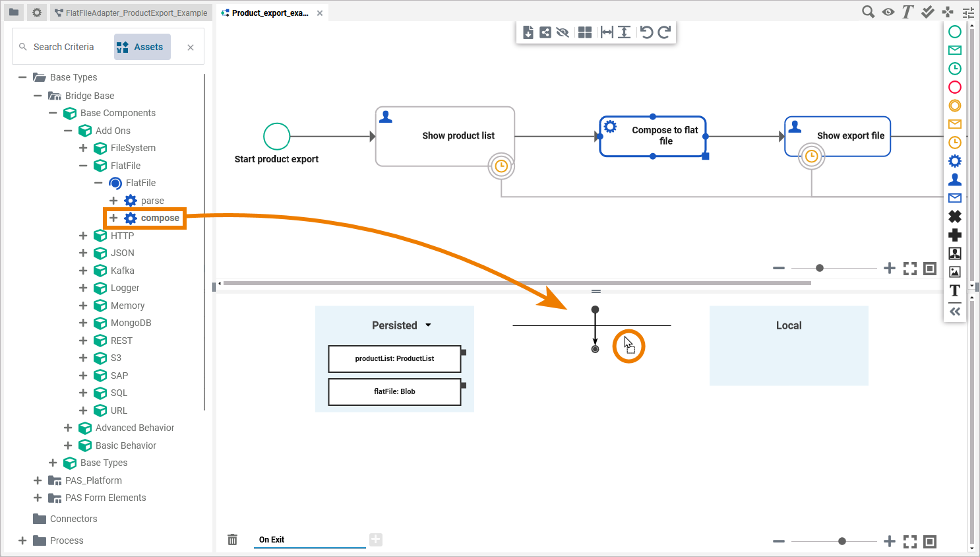The height and width of the screenshot is (557, 980).
Task: Click the upper diagram zoom slider handle
Action: pyautogui.click(x=820, y=268)
